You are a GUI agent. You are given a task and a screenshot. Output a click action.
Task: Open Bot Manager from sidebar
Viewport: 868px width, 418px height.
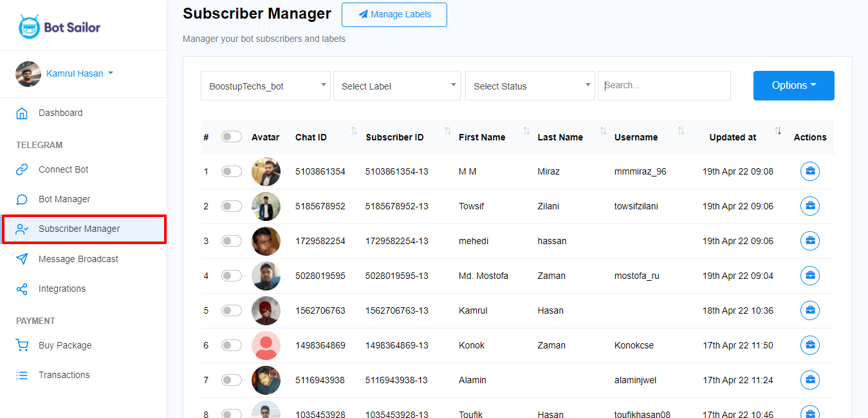(64, 199)
